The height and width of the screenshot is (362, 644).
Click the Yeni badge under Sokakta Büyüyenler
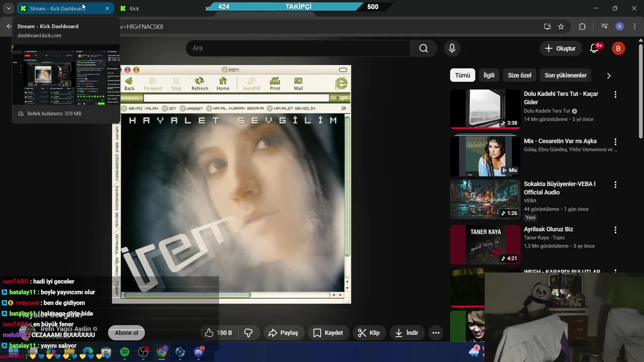pos(530,218)
